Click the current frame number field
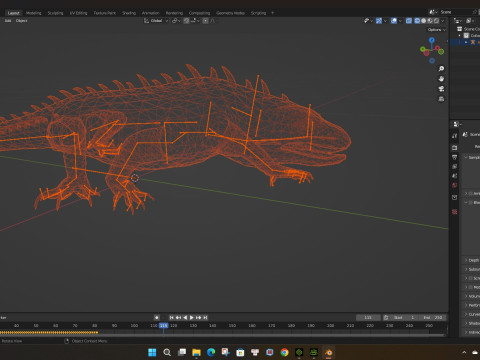 368,318
